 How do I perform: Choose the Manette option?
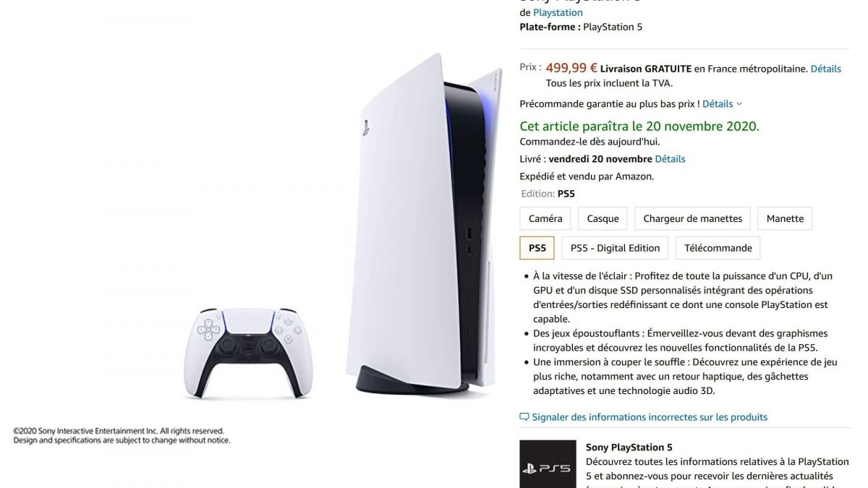pyautogui.click(x=785, y=218)
